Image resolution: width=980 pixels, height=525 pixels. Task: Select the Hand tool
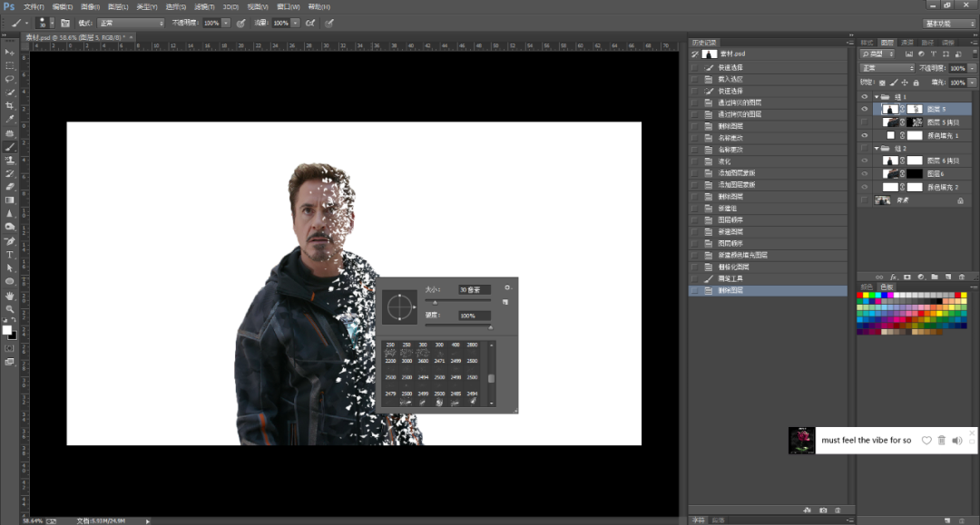click(9, 296)
